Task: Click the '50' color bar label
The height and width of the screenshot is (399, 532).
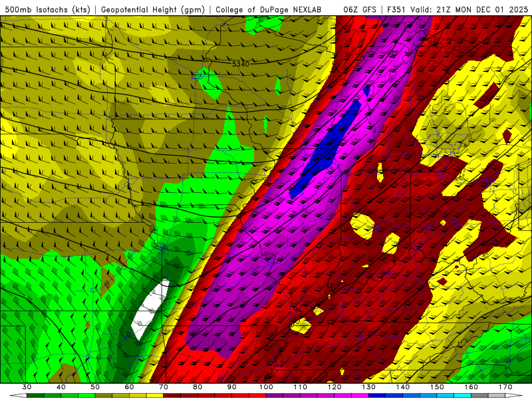Action: tap(95, 387)
